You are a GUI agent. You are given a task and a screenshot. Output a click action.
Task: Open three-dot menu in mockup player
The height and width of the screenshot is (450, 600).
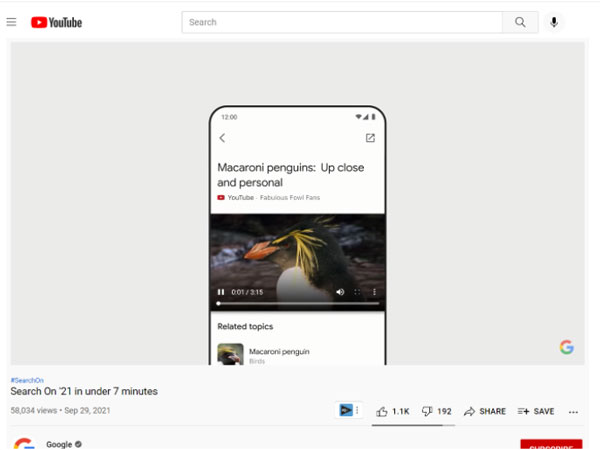pos(374,292)
